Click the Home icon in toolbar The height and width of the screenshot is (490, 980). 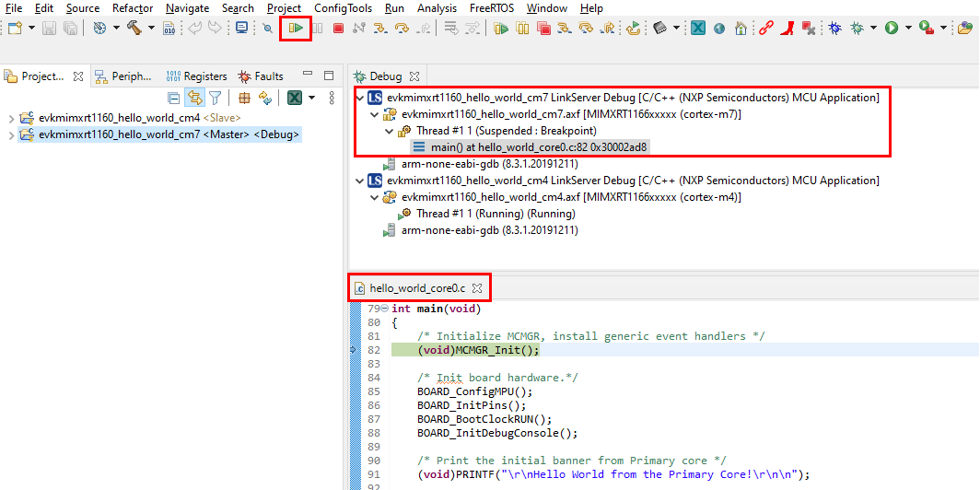click(x=741, y=29)
